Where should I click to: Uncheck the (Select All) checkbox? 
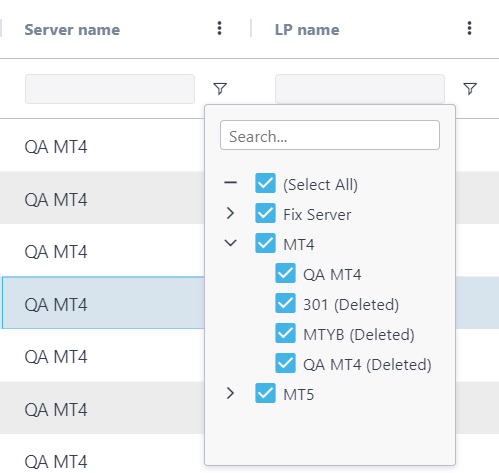(265, 183)
